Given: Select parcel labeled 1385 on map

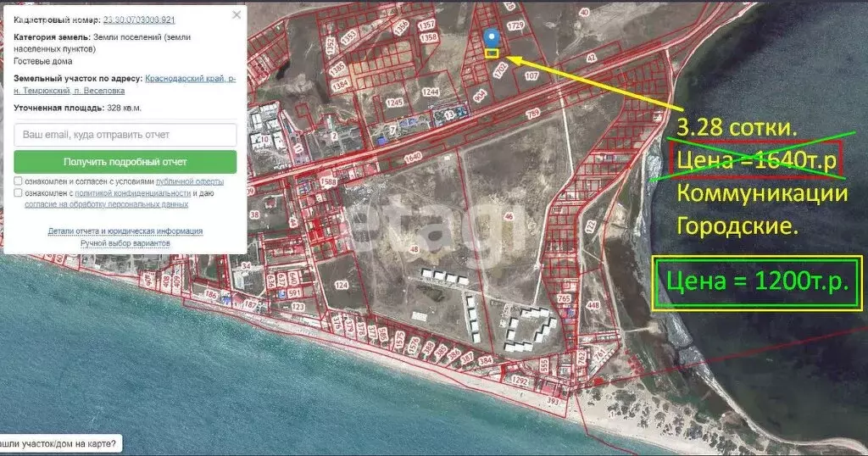Looking at the screenshot, I should pyautogui.click(x=337, y=70).
